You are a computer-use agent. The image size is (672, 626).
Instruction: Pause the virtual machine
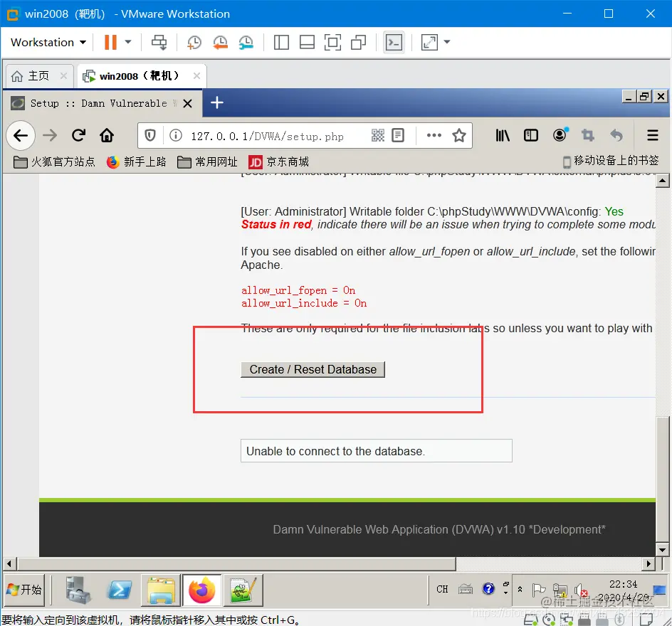[x=110, y=43]
